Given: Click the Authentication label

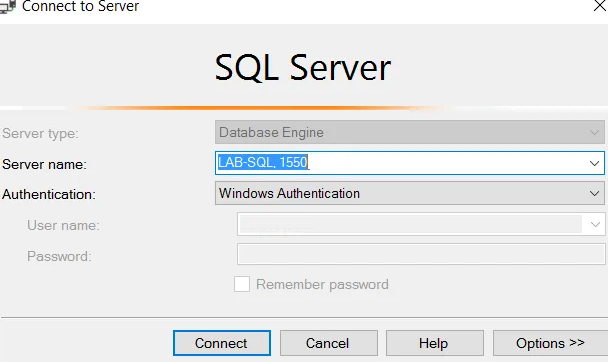Looking at the screenshot, I should [x=49, y=194].
